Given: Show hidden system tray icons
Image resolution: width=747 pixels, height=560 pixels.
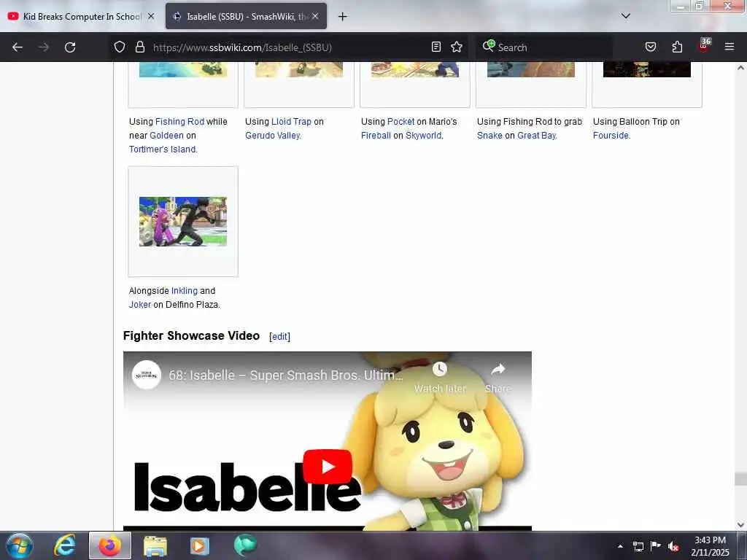Looking at the screenshot, I should click(620, 547).
